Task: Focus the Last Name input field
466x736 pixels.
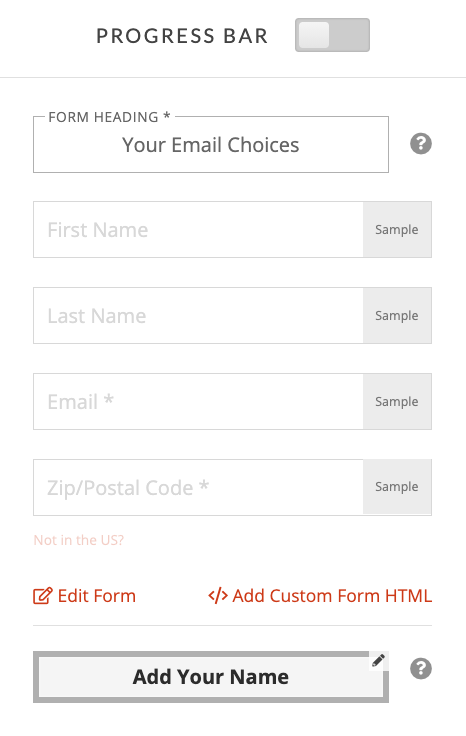Action: (198, 315)
